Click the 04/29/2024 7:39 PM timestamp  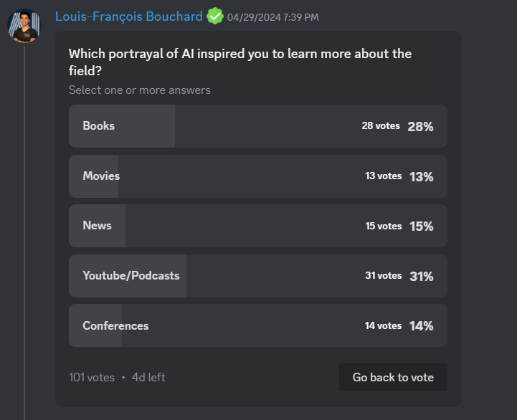click(x=272, y=17)
